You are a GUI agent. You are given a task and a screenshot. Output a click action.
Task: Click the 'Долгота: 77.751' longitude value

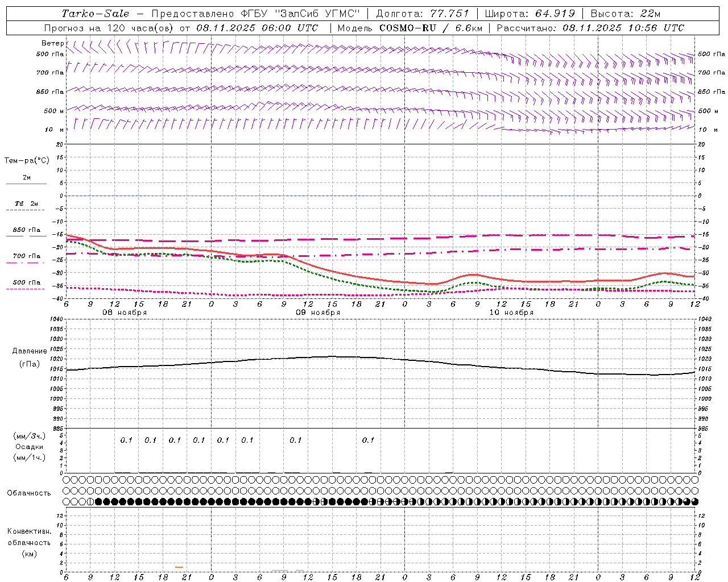(x=423, y=14)
